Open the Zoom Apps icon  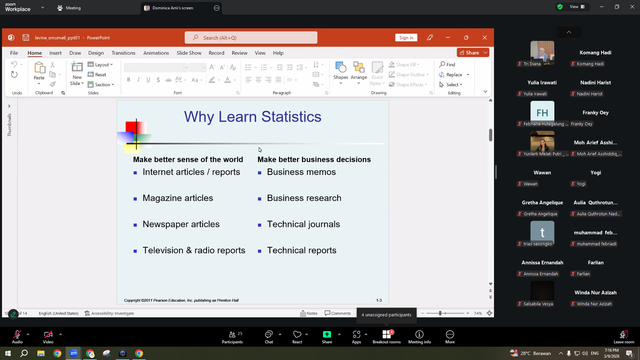pos(356,337)
